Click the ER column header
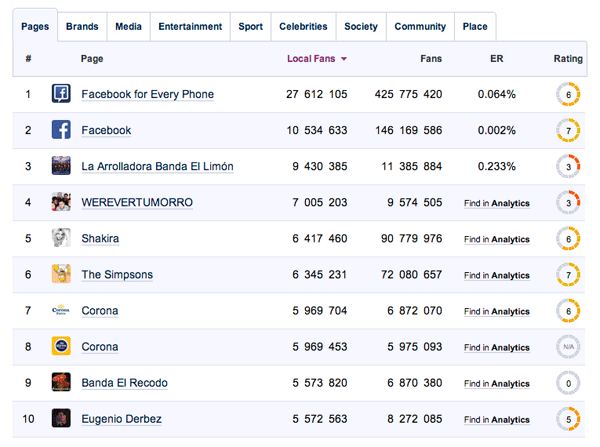 pyautogui.click(x=497, y=59)
